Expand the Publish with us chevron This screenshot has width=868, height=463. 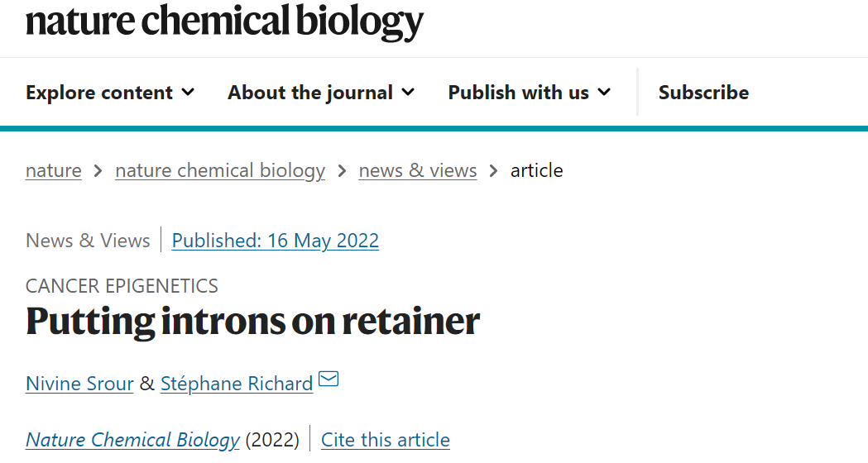[x=604, y=92]
